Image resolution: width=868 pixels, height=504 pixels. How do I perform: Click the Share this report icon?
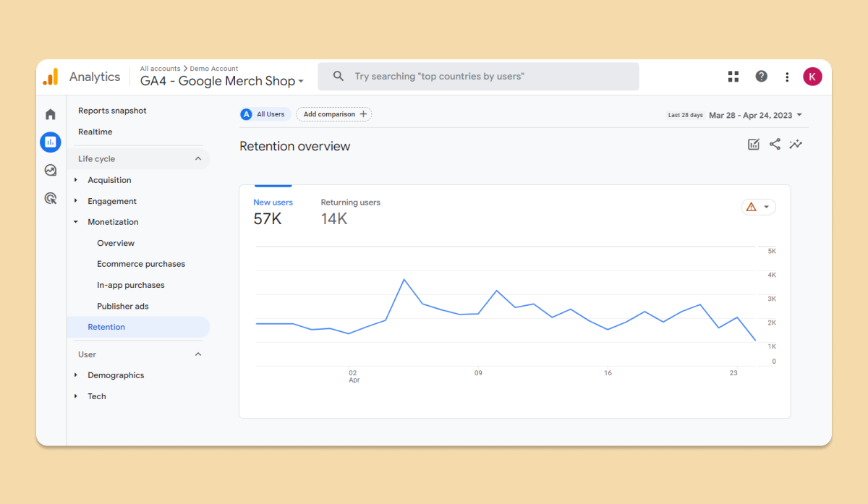pyautogui.click(x=775, y=144)
